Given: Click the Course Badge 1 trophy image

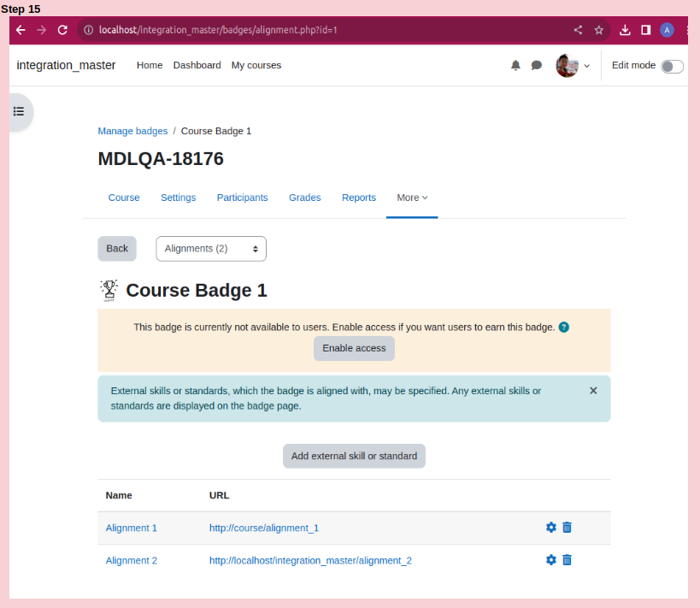Looking at the screenshot, I should tap(109, 291).
